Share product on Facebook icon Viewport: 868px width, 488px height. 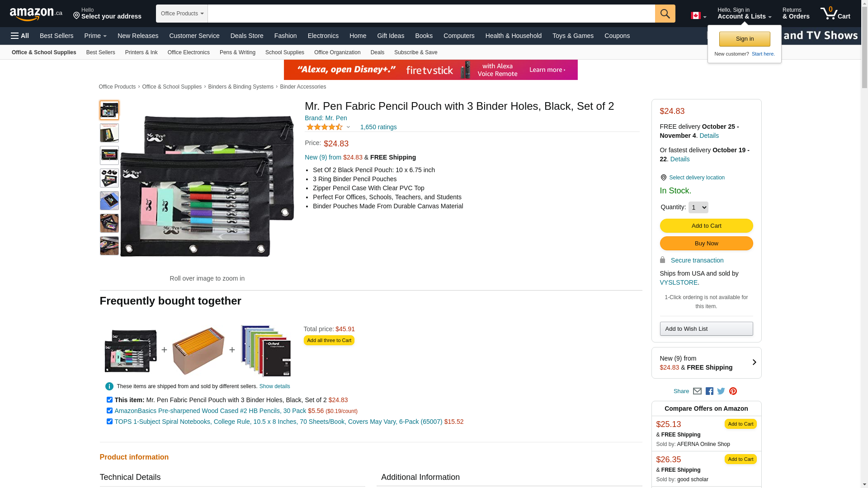point(709,391)
